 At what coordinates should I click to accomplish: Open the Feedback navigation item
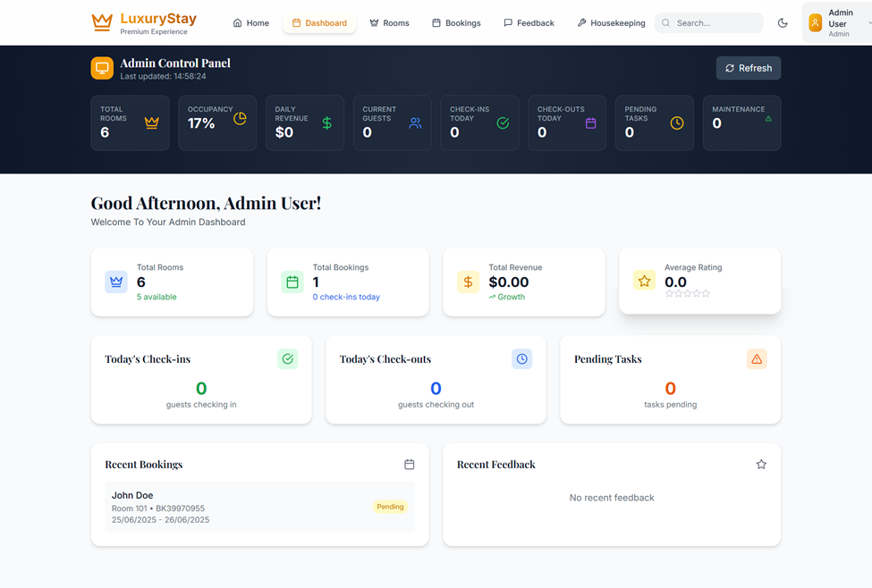[x=529, y=23]
